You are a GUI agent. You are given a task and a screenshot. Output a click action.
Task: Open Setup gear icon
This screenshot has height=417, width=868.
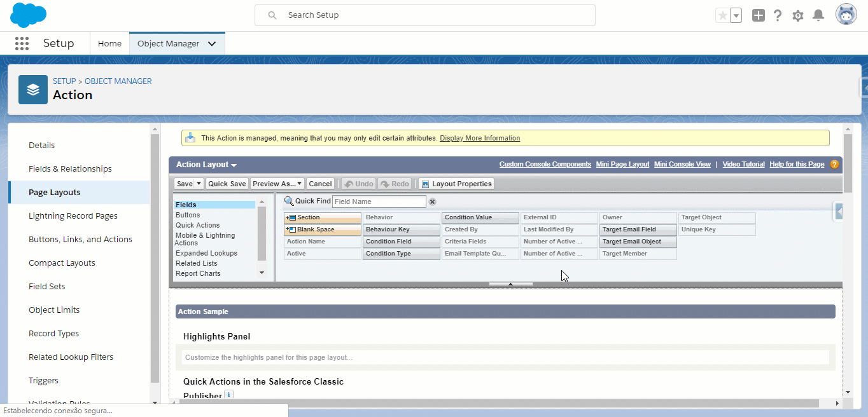[x=798, y=15]
